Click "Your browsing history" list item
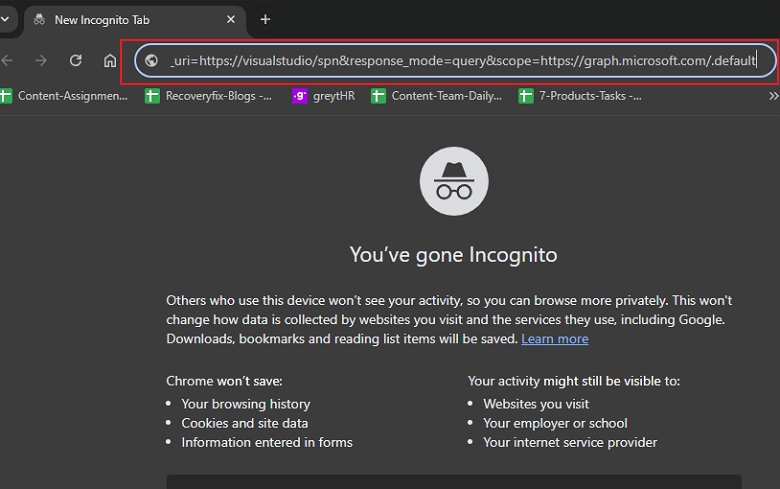 [246, 404]
